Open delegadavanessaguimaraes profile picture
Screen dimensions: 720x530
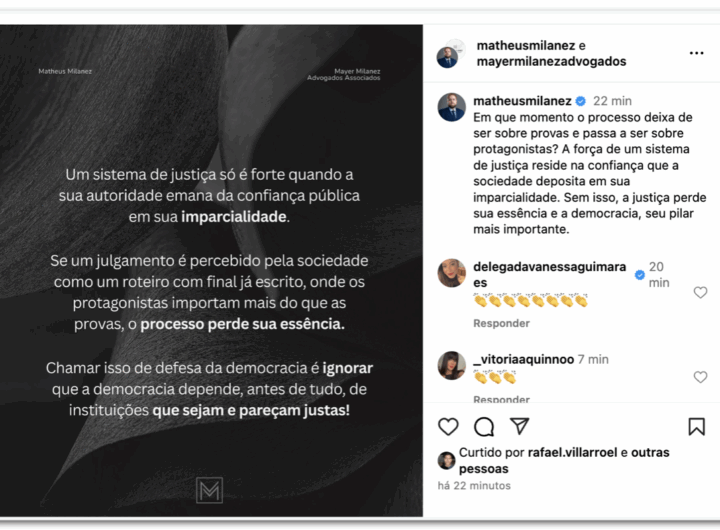tap(451, 273)
